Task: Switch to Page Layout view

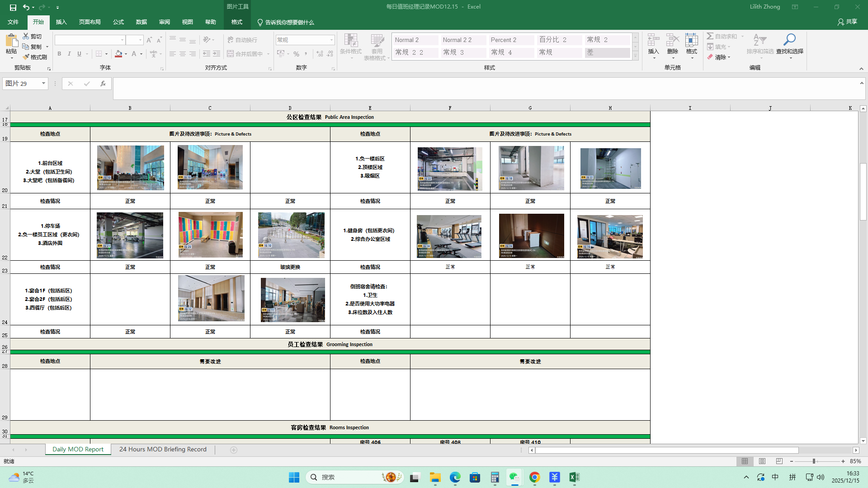Action: 762,461
